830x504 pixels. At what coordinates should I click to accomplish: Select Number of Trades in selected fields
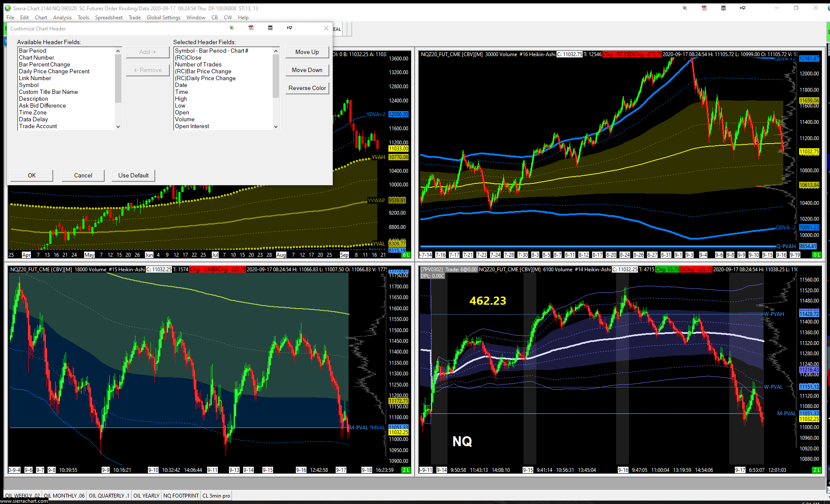[198, 64]
